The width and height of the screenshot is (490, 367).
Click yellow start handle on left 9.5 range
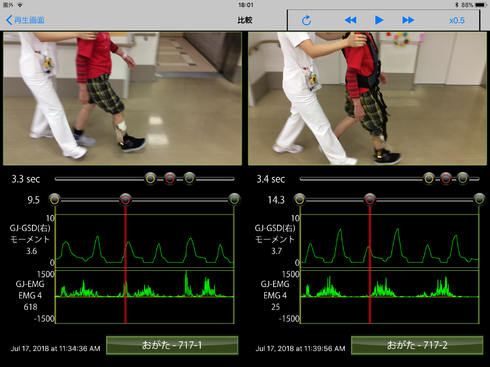coord(55,200)
